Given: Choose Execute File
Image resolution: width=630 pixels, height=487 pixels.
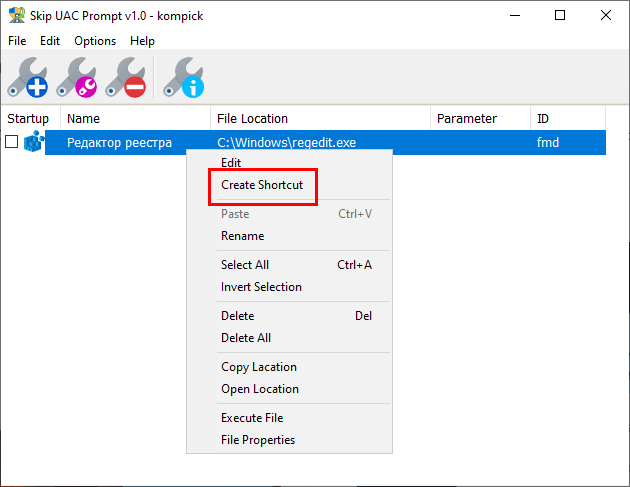Looking at the screenshot, I should [x=289, y=418].
